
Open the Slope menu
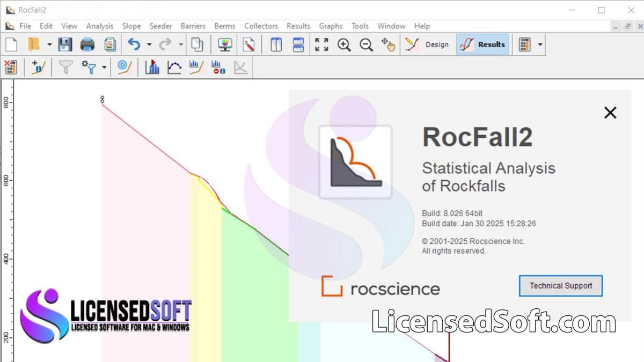[131, 26]
